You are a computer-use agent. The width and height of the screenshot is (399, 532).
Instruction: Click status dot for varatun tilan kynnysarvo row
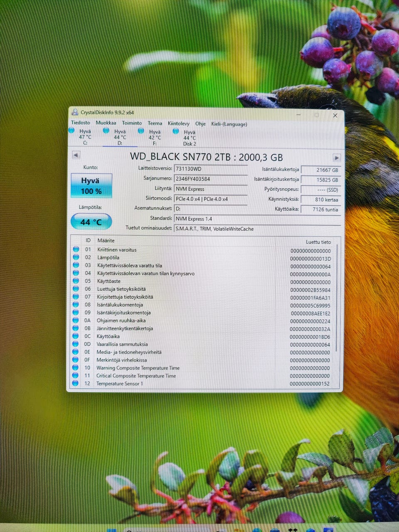(76, 273)
